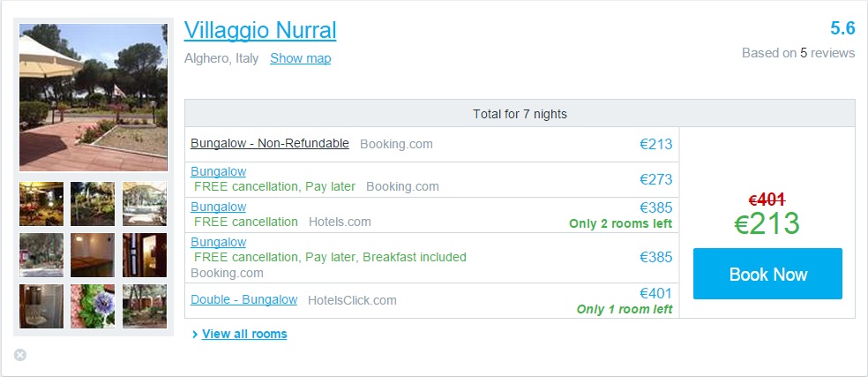This screenshot has height=377, width=868.
Task: Click the 5.6 review score
Action: coord(842,28)
